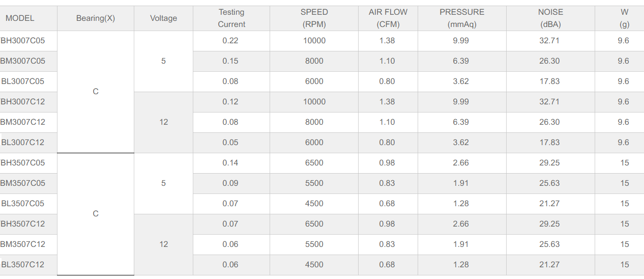Screen dimensions: 644x279
Task: Select model BH3007C05 cell
Action: click(23, 41)
